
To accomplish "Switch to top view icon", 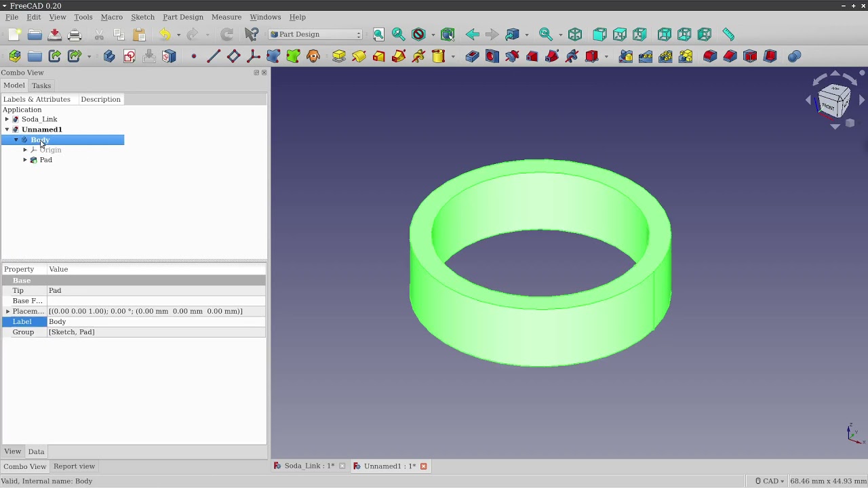I will [x=620, y=35].
